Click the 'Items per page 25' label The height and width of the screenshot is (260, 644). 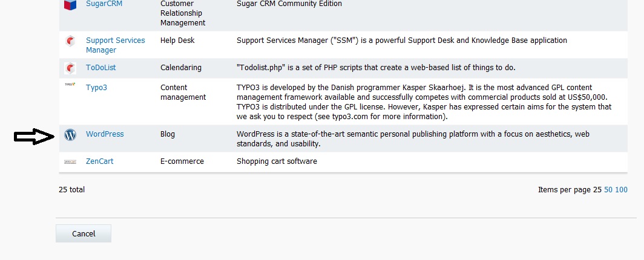[x=570, y=190]
